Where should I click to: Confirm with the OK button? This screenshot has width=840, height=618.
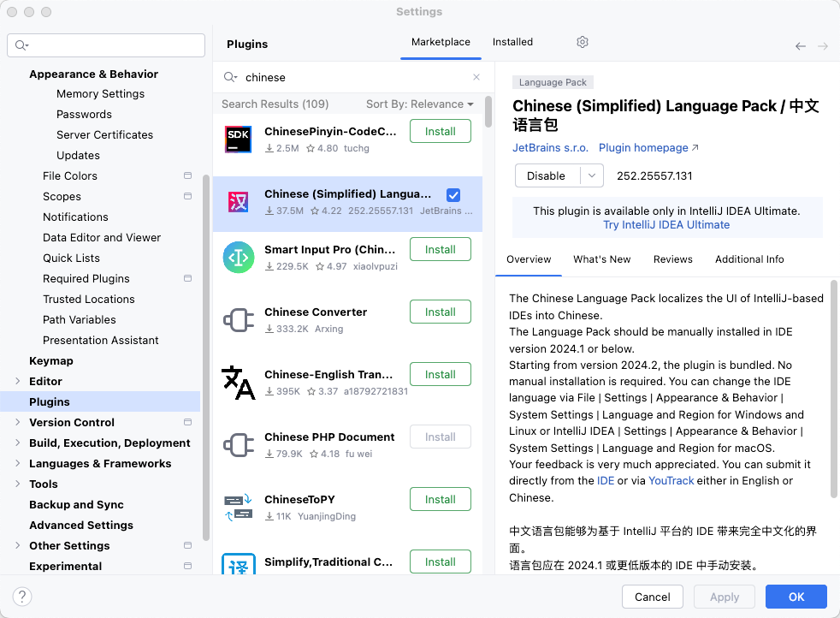click(x=796, y=597)
